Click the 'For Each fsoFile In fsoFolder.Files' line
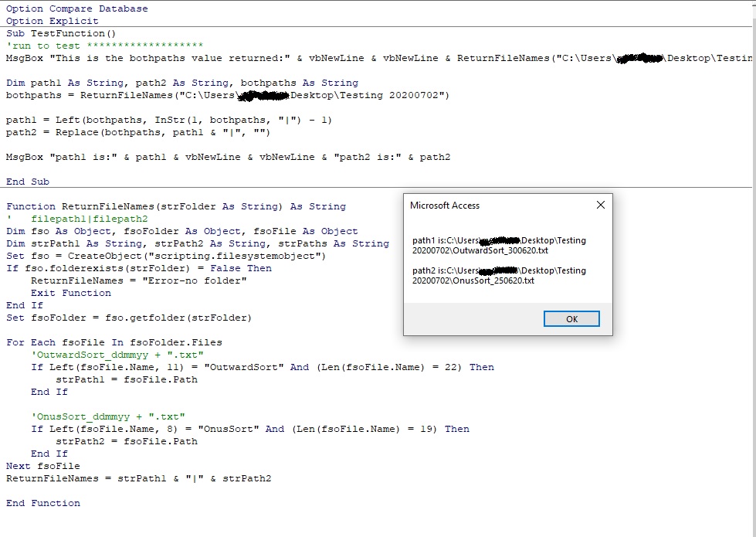Screen dimensions: 756x537 click(x=114, y=342)
